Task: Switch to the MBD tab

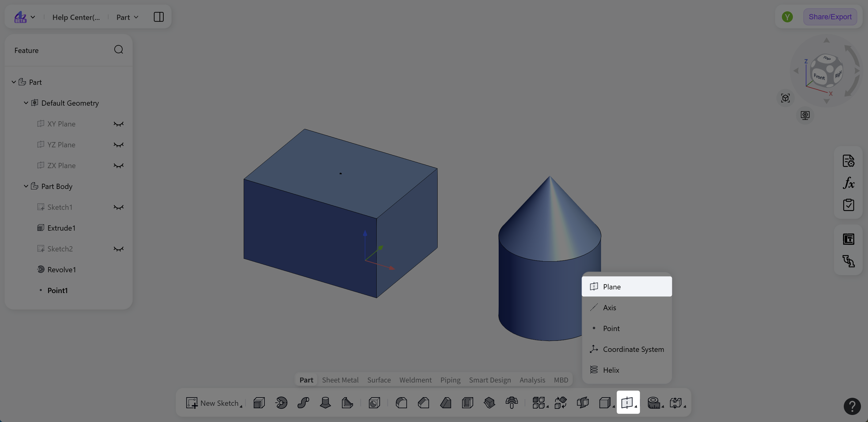Action: pos(561,380)
